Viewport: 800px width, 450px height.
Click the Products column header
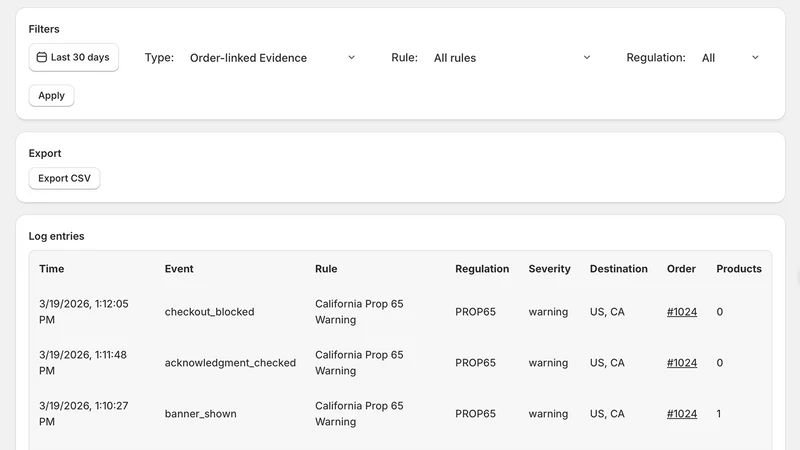(739, 269)
